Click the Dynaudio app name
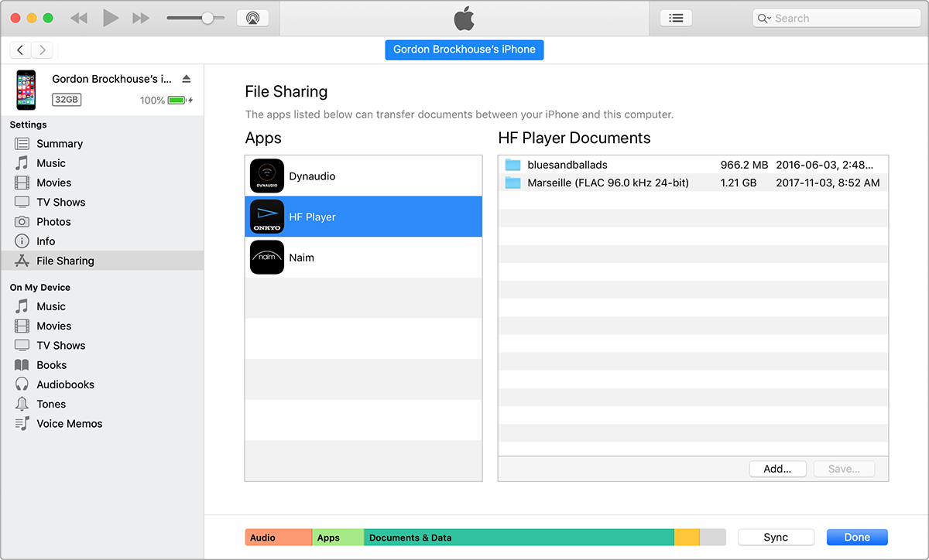 (x=312, y=176)
